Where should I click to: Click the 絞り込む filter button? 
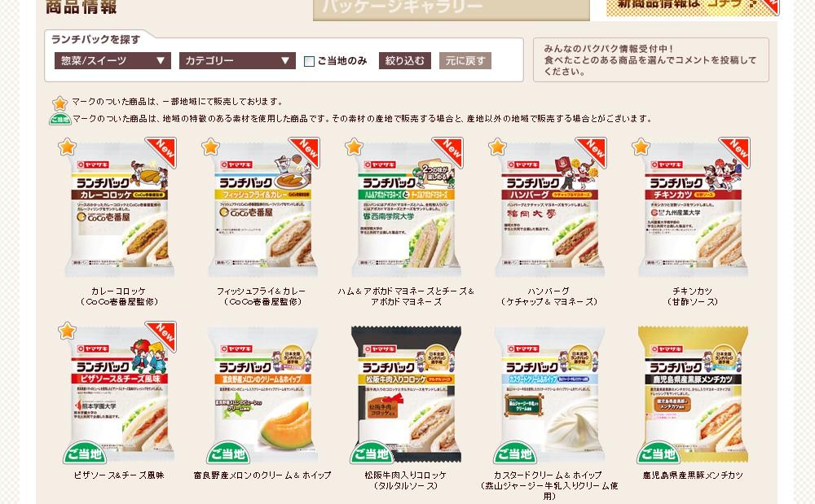pyautogui.click(x=405, y=61)
